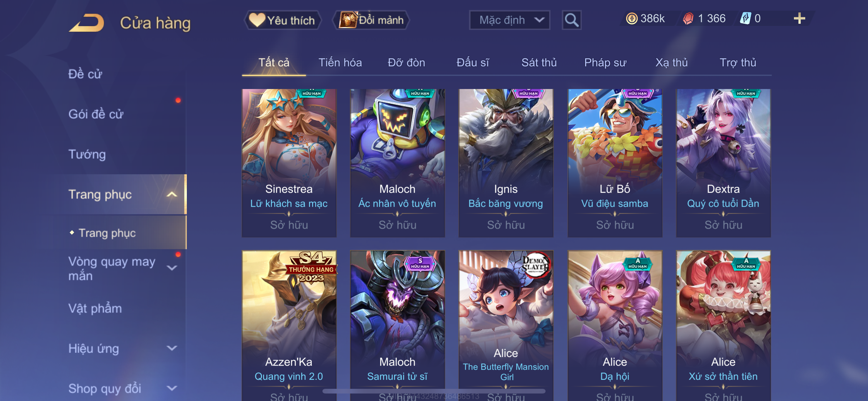Viewport: 868px width, 401px height.
Task: Click the red ruby gem icon
Action: (x=688, y=18)
